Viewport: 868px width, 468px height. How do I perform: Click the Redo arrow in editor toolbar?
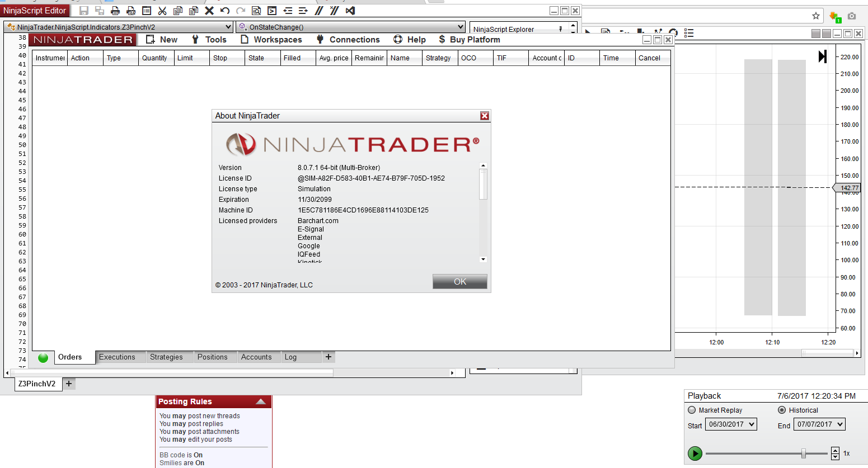click(x=241, y=11)
